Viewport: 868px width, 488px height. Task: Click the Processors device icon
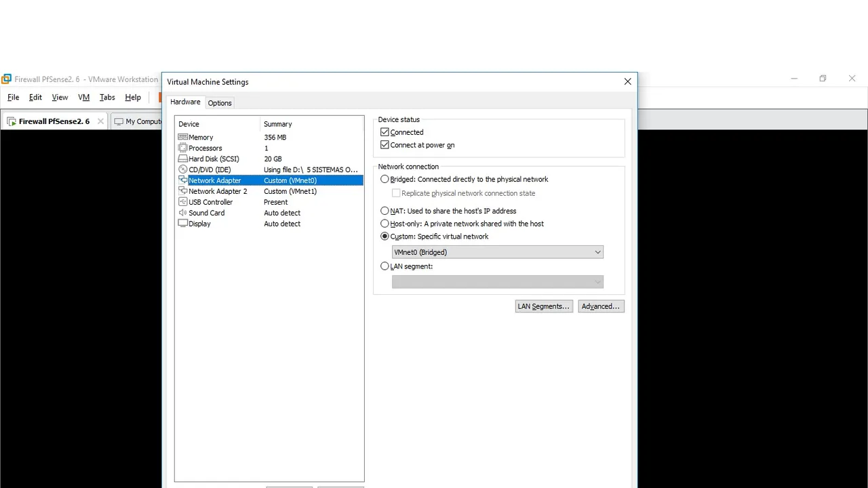click(x=182, y=148)
